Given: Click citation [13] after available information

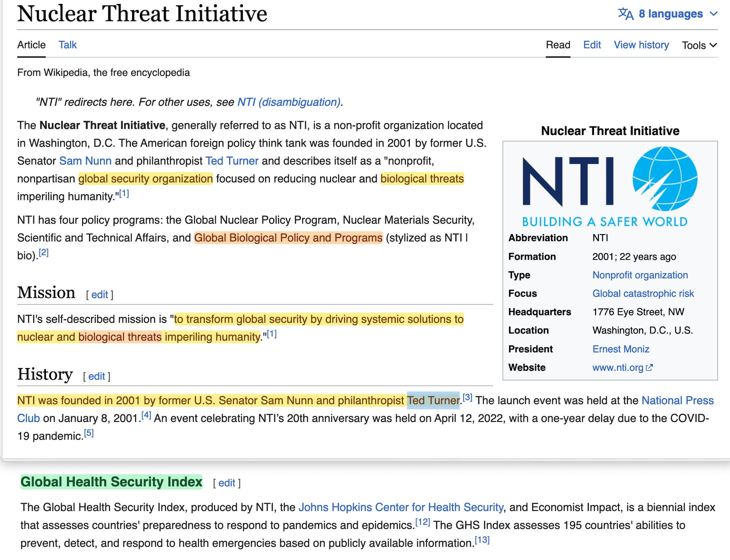Looking at the screenshot, I should coord(482,540).
